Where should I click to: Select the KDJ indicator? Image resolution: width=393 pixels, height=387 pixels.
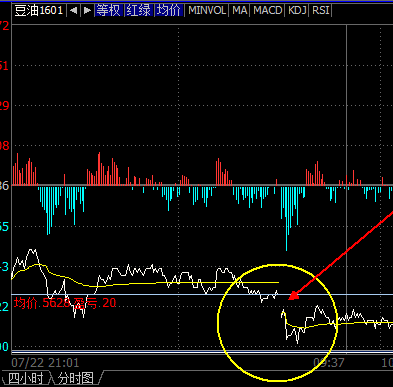(297, 11)
